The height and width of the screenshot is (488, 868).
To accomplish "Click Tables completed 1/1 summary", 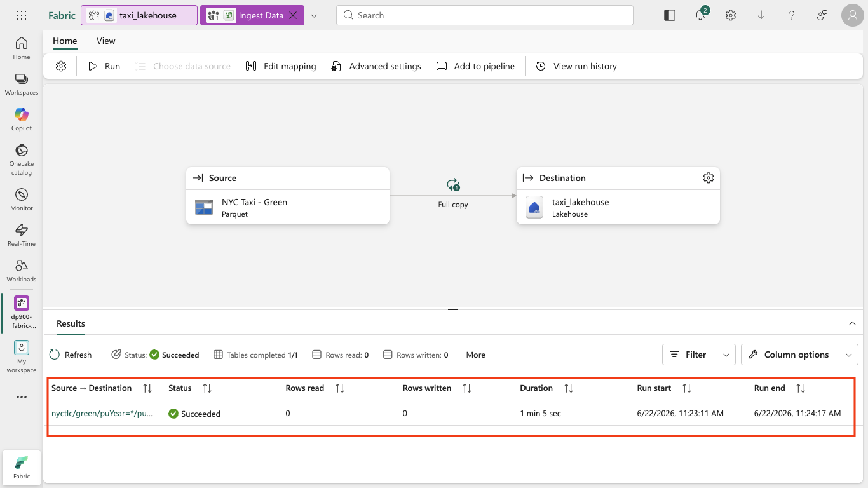I will tap(255, 355).
